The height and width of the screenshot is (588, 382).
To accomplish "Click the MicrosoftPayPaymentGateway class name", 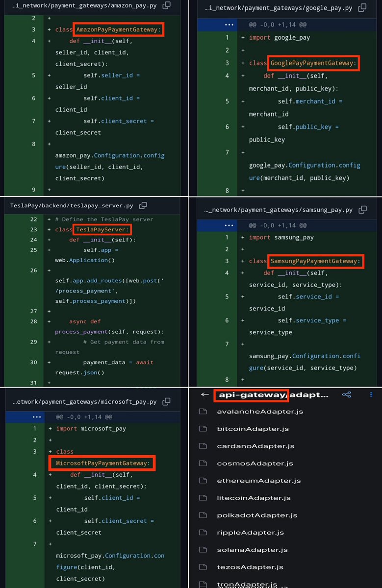I will coord(102,463).
